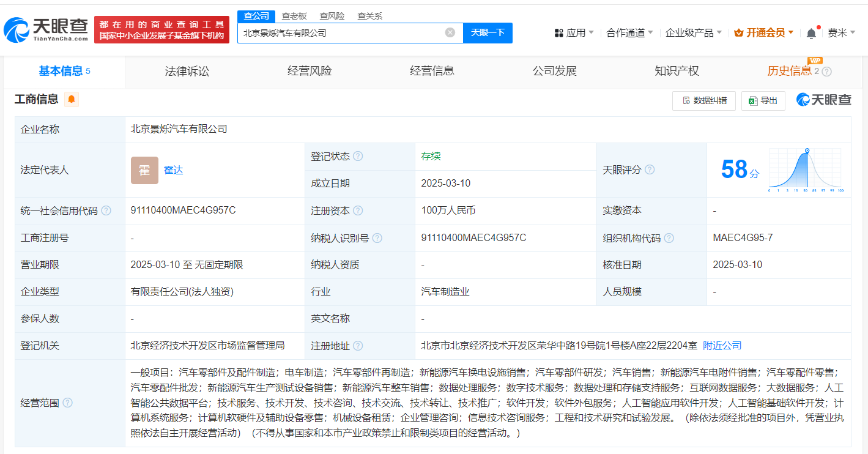Click help icon next to 天眼评分
Viewport: 868px width, 454px height.
click(650, 169)
